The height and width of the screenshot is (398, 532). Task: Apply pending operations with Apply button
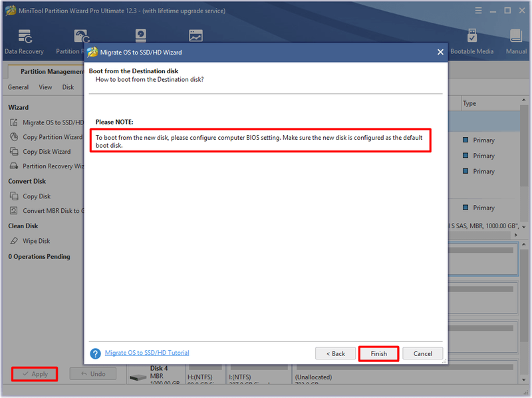(35, 374)
